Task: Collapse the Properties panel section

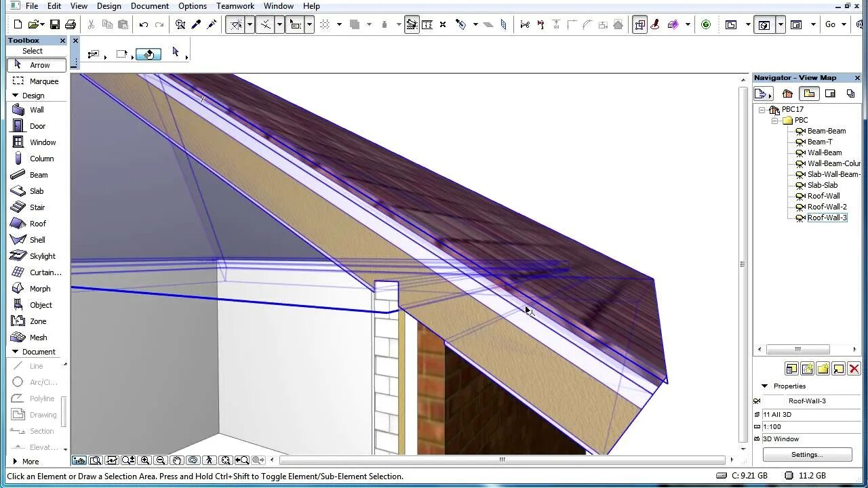Action: click(764, 386)
